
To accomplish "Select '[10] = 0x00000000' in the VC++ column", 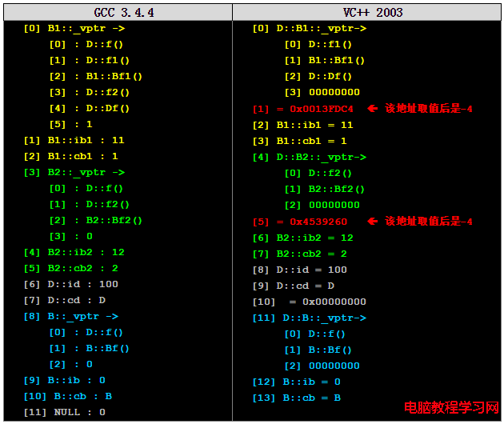I will coord(310,302).
